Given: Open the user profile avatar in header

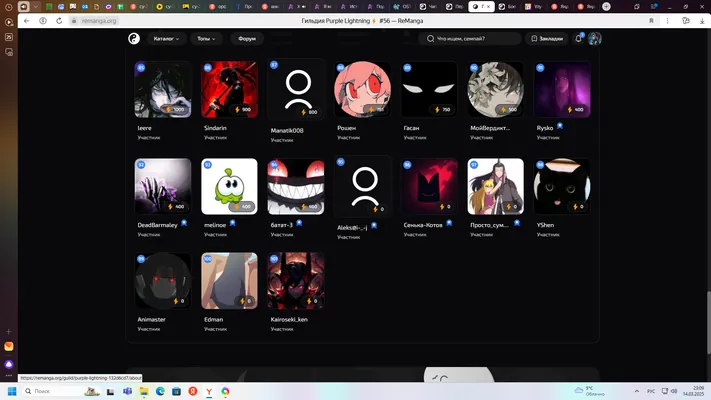Looking at the screenshot, I should pos(594,39).
